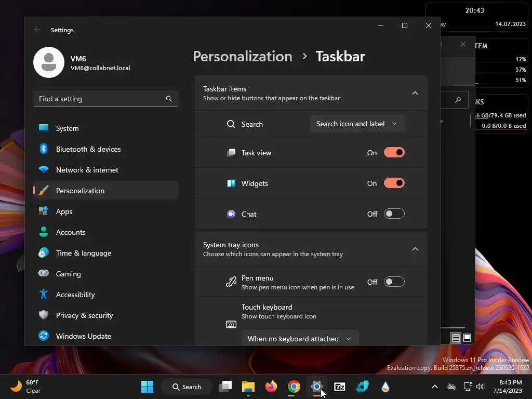
Task: Open Windows Update page
Action: pyautogui.click(x=106, y=336)
